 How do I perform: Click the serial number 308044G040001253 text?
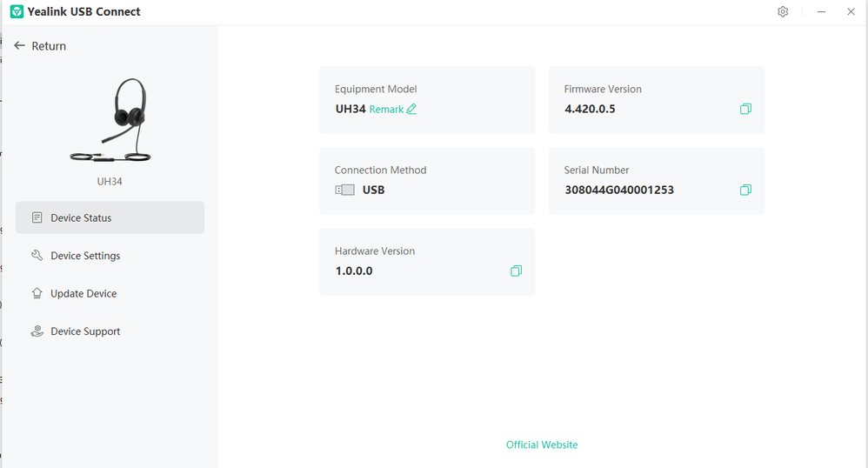[x=619, y=191]
